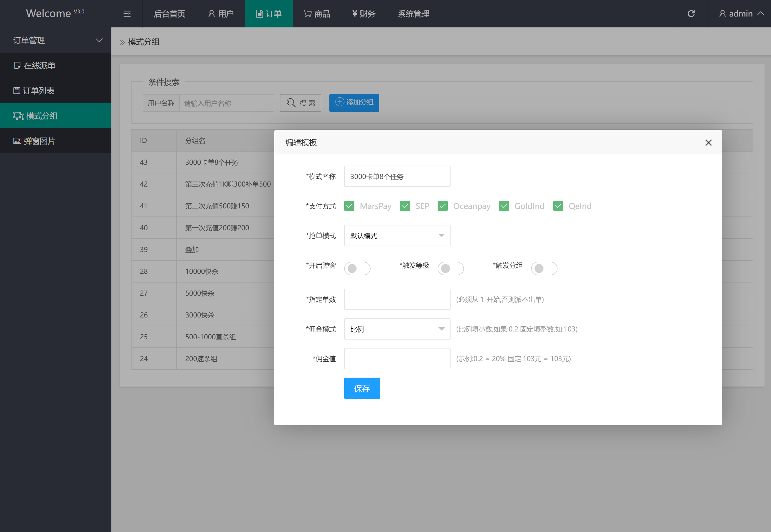Enable the 开启弹窗 switch

tap(357, 268)
